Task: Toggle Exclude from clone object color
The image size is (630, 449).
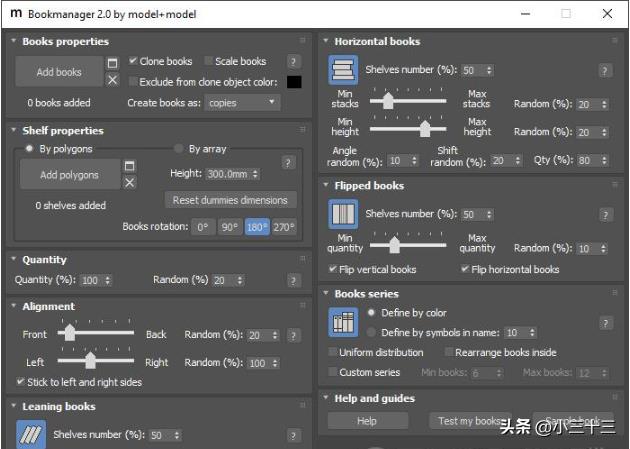Action: coord(132,82)
